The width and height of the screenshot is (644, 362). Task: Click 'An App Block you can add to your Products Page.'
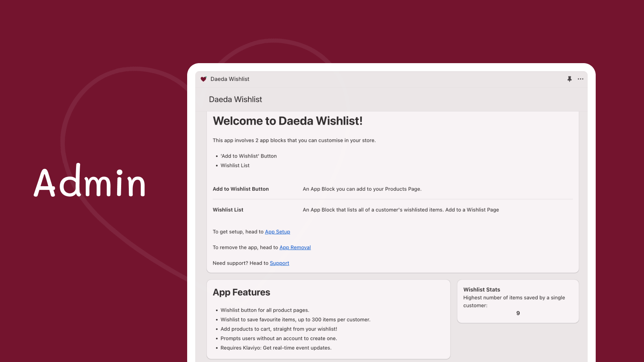point(362,189)
